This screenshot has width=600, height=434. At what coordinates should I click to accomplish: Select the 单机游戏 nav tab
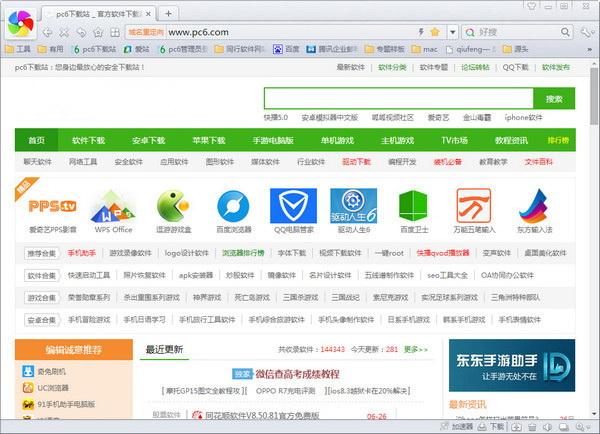pos(338,140)
